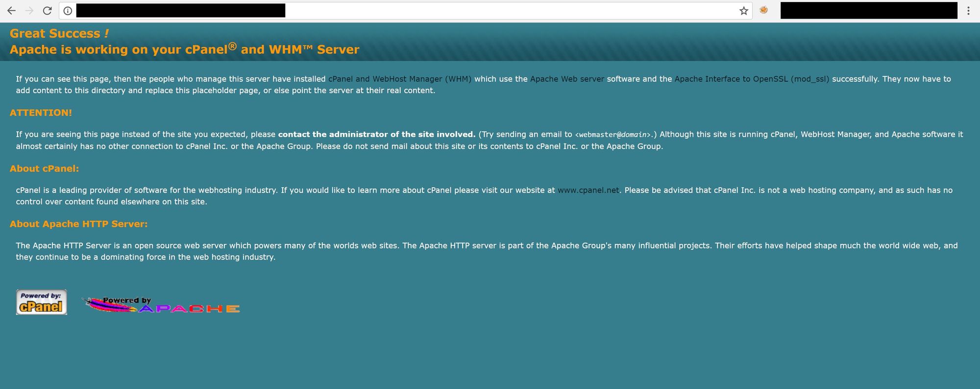Click the '<webmaster@domain>' text
This screenshot has height=389, width=980.
tap(613, 135)
